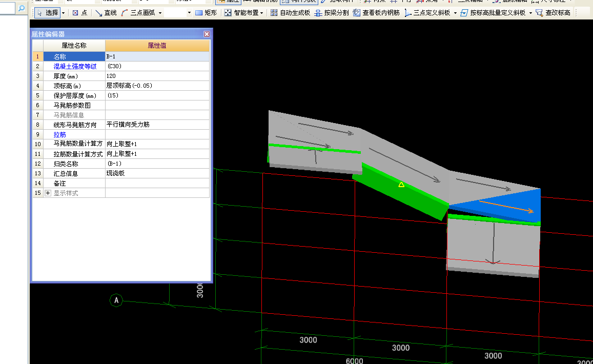
Task: Select the 马凳筋数量计算方 property name
Action: tap(78, 144)
